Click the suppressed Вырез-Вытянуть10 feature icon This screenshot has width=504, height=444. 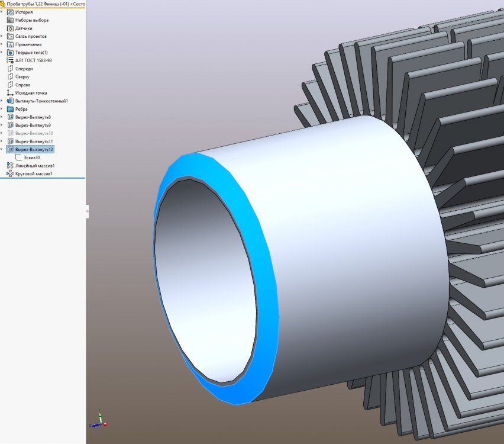(10, 133)
